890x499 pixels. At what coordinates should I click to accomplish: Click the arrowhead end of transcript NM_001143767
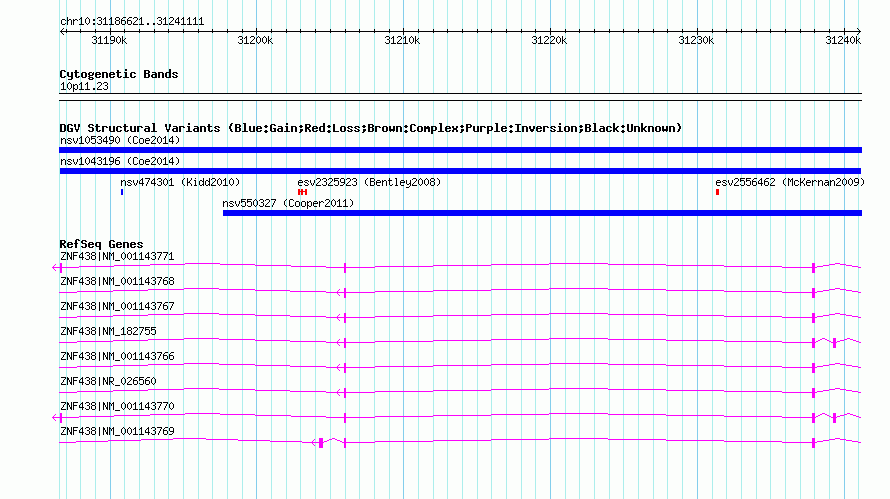pos(341,317)
